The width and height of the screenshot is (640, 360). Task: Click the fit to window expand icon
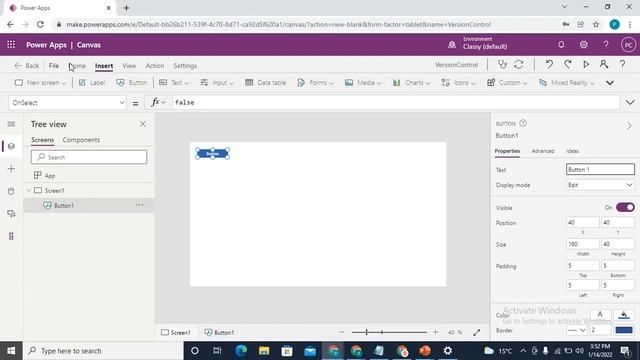click(x=476, y=333)
